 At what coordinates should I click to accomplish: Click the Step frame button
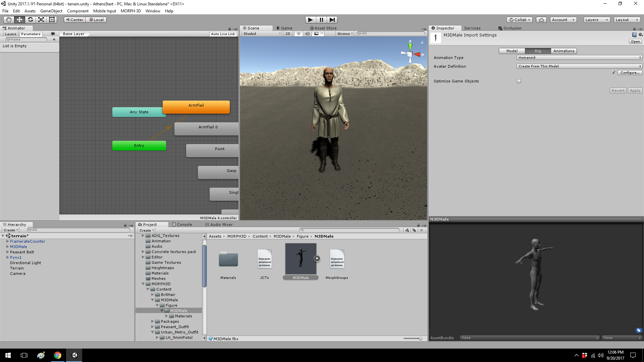(x=332, y=20)
